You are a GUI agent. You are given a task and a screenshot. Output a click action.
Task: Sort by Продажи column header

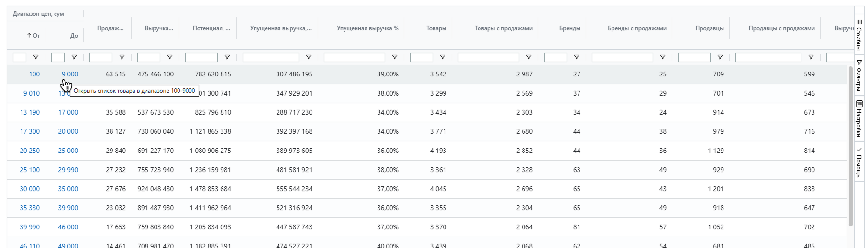tap(110, 28)
